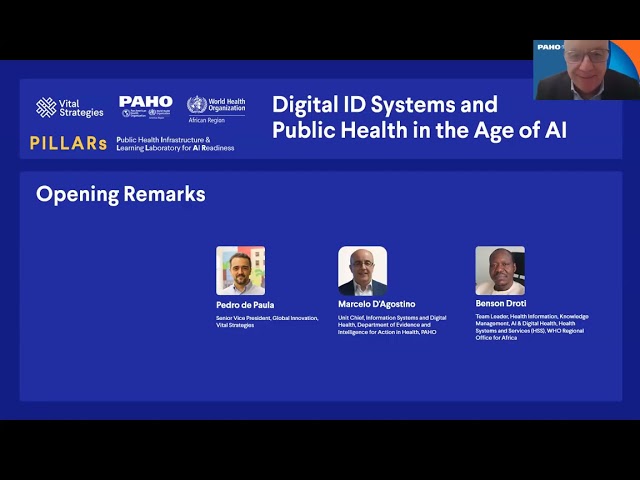
Task: Click the "Opening Remarks" heading
Action: [x=121, y=194]
